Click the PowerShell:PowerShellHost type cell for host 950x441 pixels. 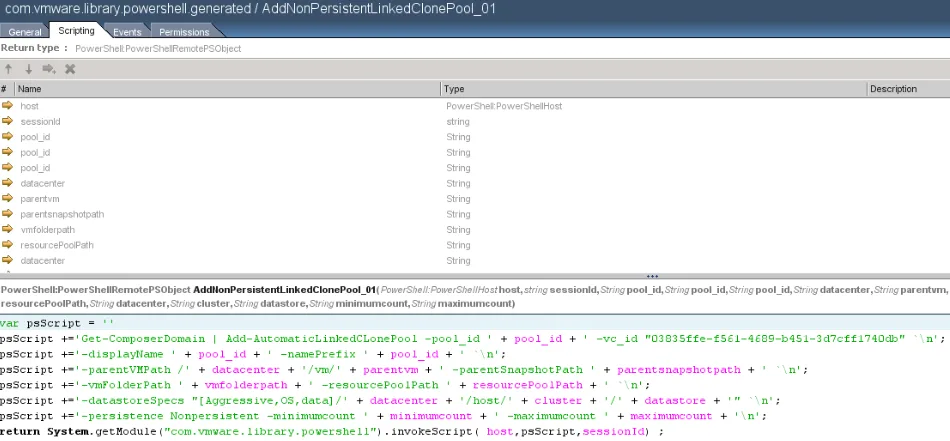pos(504,106)
